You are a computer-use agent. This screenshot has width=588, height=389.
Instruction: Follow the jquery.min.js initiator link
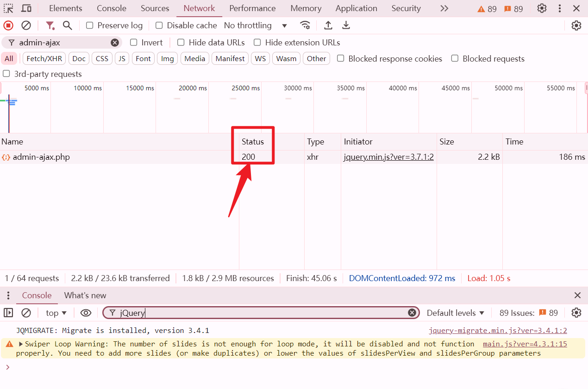pyautogui.click(x=388, y=157)
